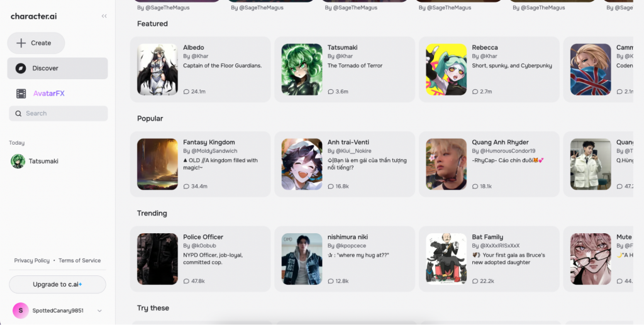This screenshot has width=644, height=325.
Task: Click the plus icon on Create
Action: click(21, 43)
